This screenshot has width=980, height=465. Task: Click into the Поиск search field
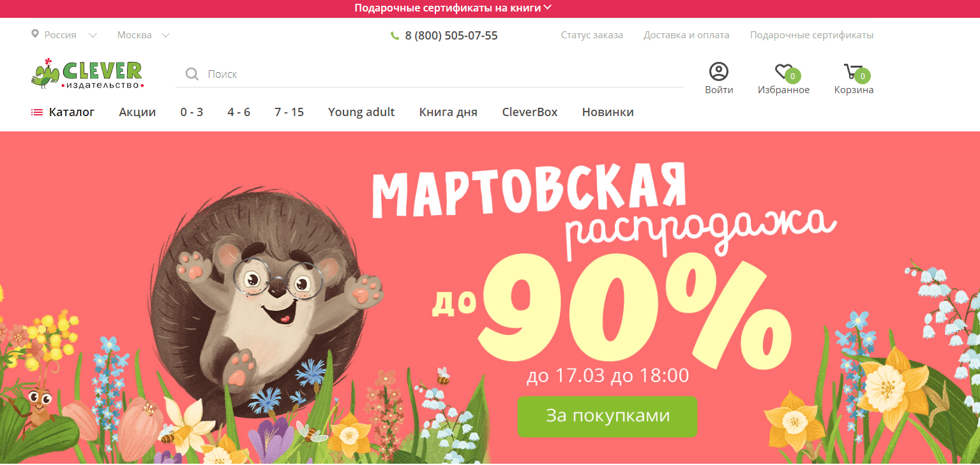tap(429, 75)
